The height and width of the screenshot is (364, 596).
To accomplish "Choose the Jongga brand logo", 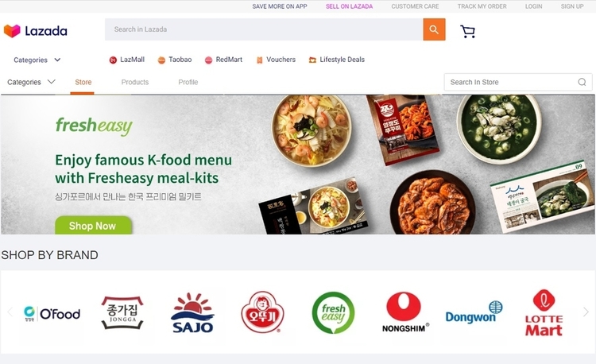I will point(122,312).
